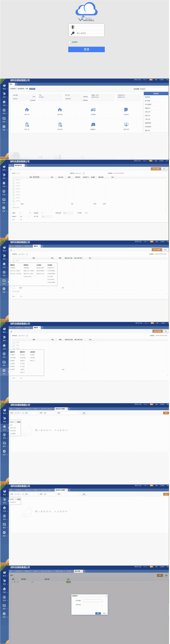Click 资金 dollar sidebar icon on the 首页 screen
The height and width of the screenshot is (644, 170).
coord(4,110)
